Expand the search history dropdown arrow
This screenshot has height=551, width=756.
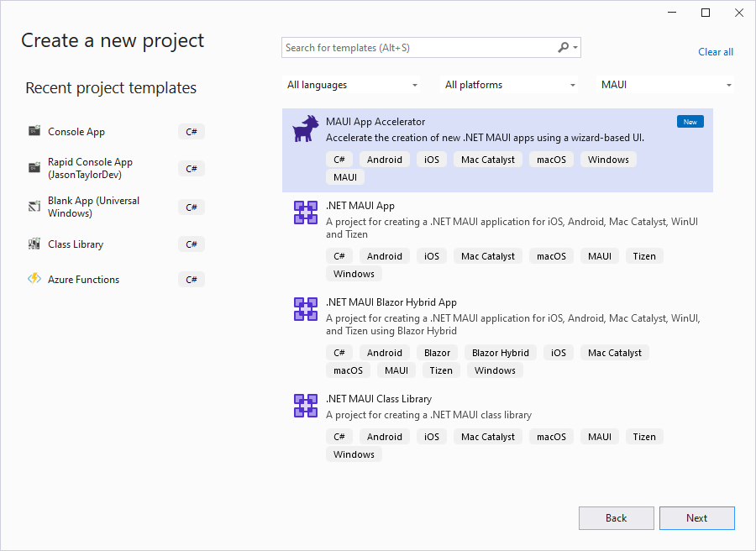[x=575, y=48]
